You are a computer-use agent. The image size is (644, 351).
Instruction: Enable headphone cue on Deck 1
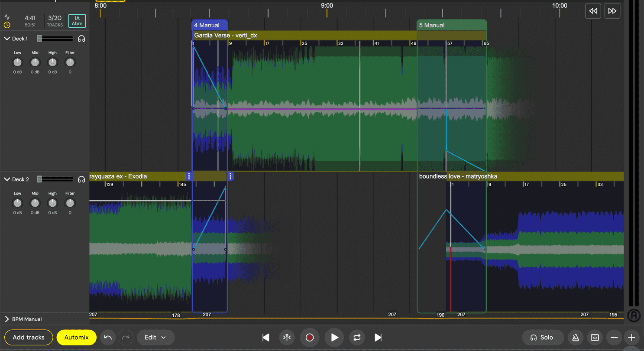click(81, 39)
